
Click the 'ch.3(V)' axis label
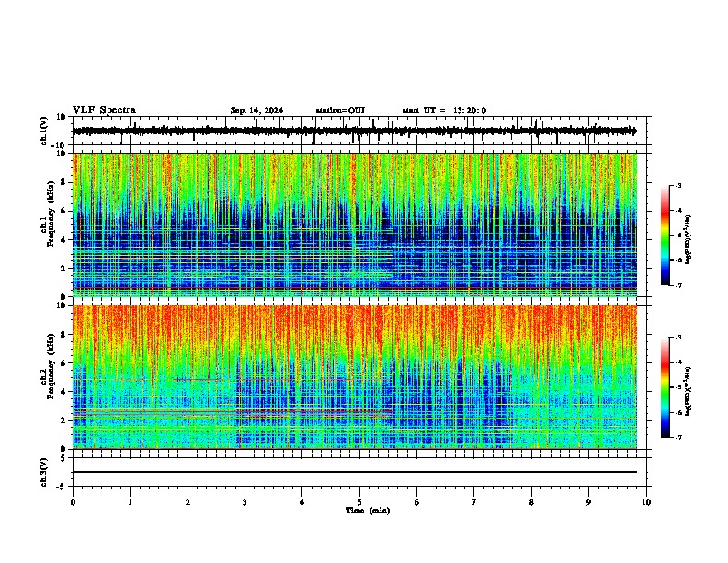(x=44, y=472)
